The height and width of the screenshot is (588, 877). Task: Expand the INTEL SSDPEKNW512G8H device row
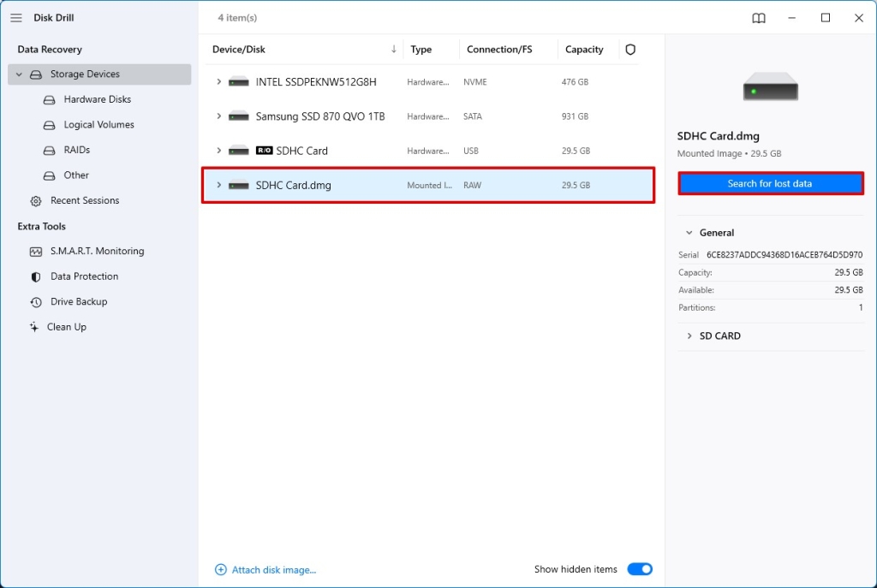(218, 82)
